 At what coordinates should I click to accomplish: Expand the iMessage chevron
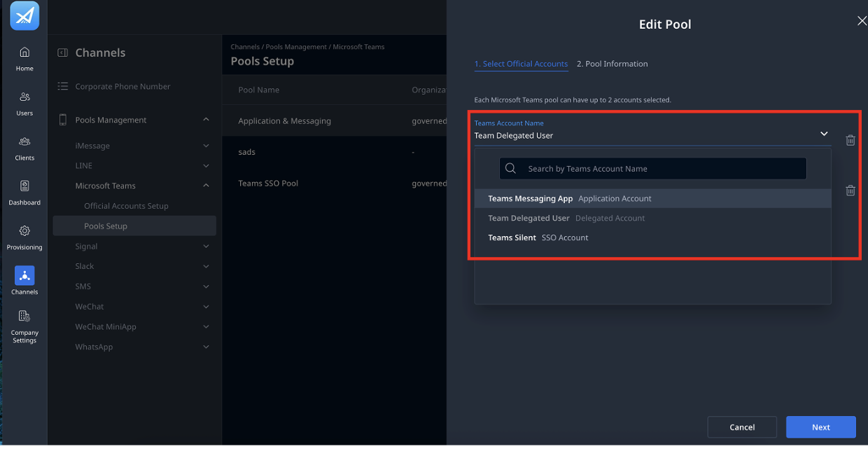pos(206,146)
